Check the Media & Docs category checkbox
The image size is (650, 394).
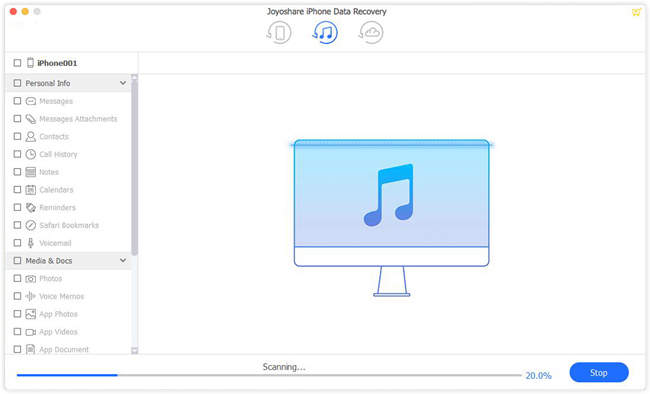(17, 261)
